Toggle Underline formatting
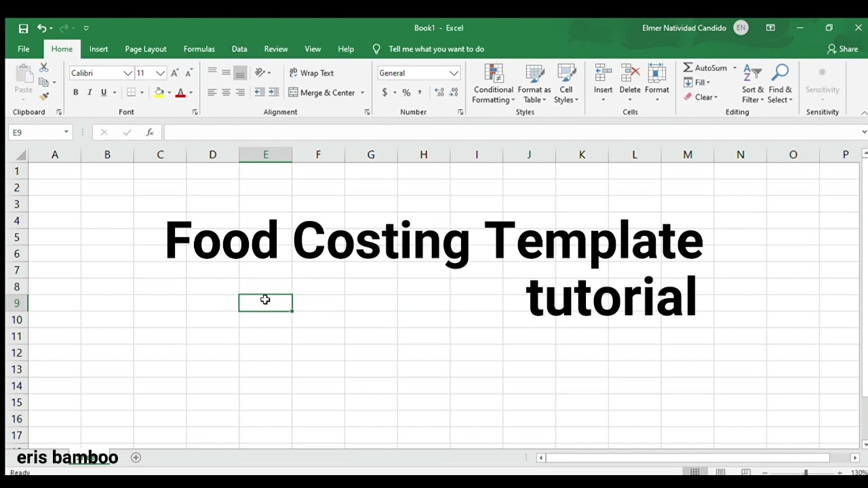Viewport: 868px width, 488px height. pos(104,92)
